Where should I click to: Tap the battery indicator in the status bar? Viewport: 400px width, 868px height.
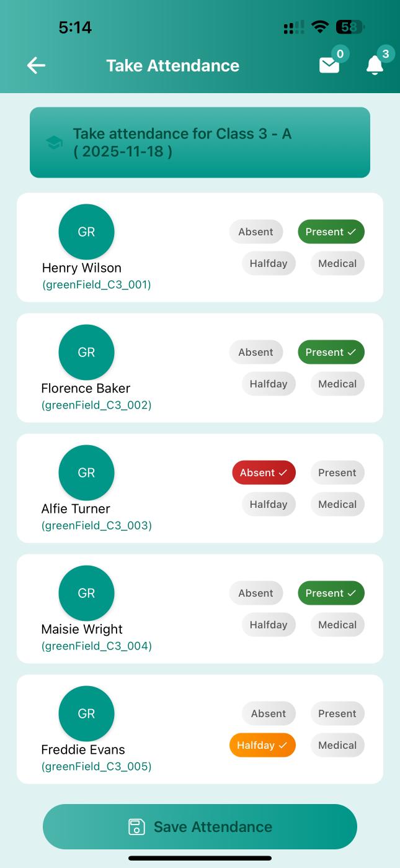pyautogui.click(x=347, y=27)
